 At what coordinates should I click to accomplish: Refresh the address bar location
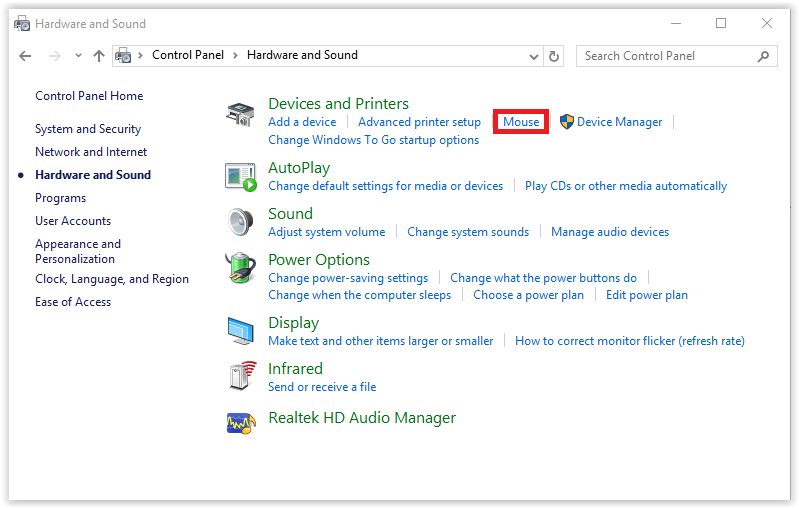(x=554, y=56)
